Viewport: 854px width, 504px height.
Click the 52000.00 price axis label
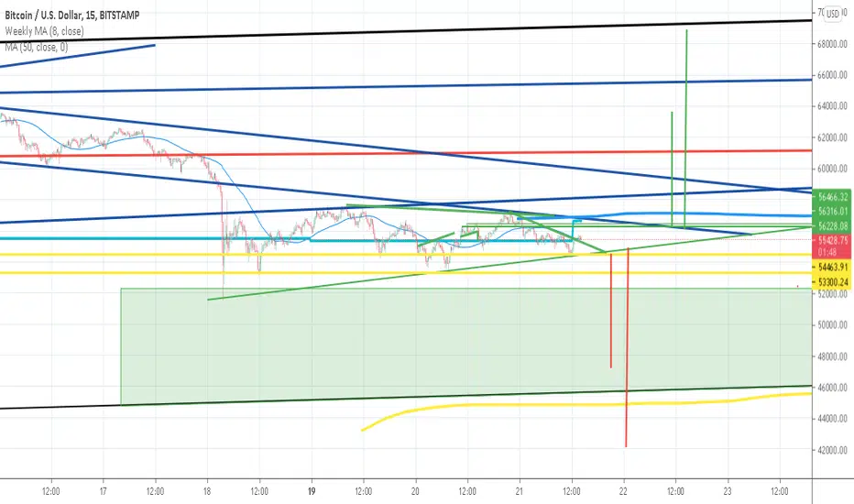click(832, 294)
